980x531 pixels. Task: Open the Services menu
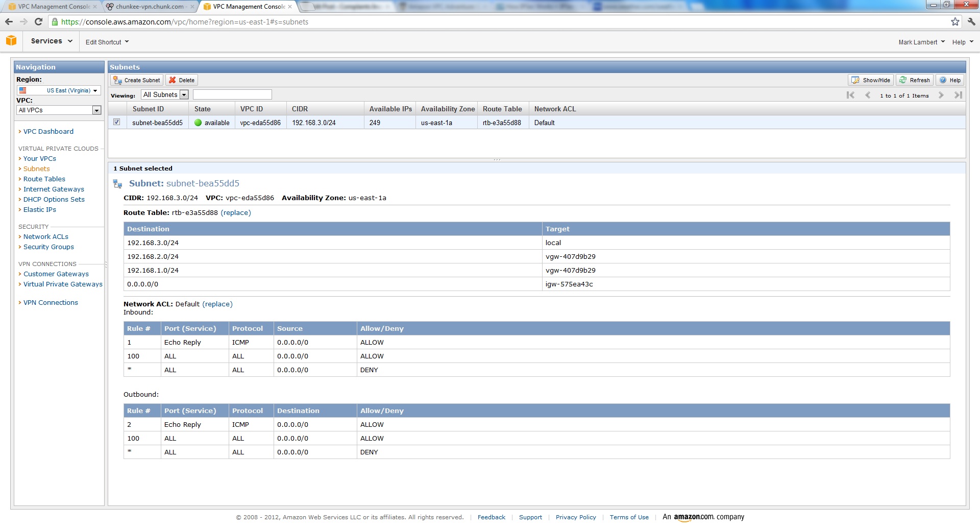pyautogui.click(x=51, y=41)
